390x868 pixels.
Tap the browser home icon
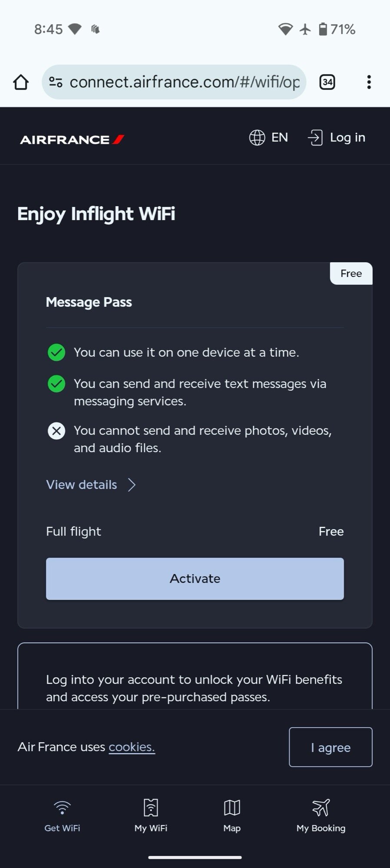click(x=21, y=82)
